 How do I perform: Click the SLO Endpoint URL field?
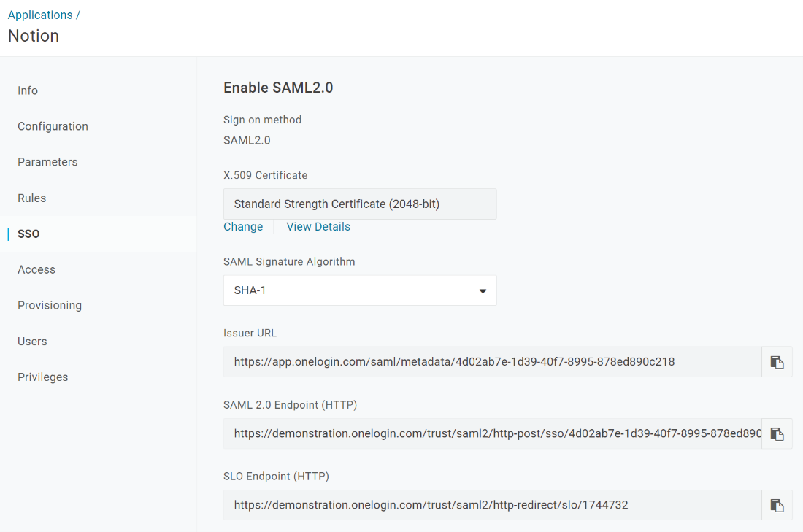tap(492, 506)
